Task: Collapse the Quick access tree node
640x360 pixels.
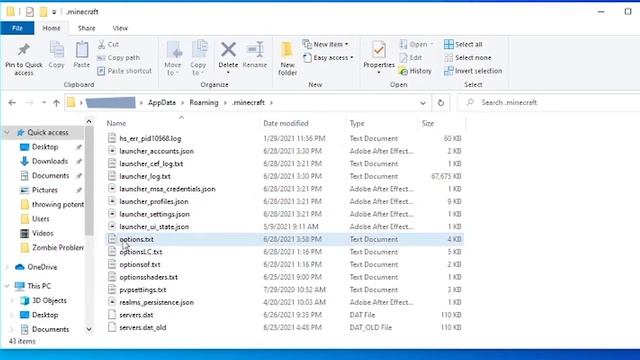Action: (7, 132)
